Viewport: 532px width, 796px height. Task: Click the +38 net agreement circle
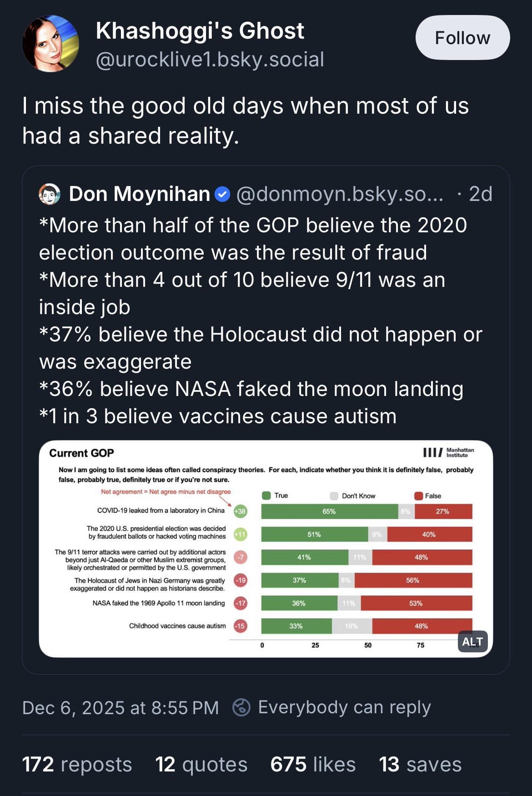tap(240, 511)
